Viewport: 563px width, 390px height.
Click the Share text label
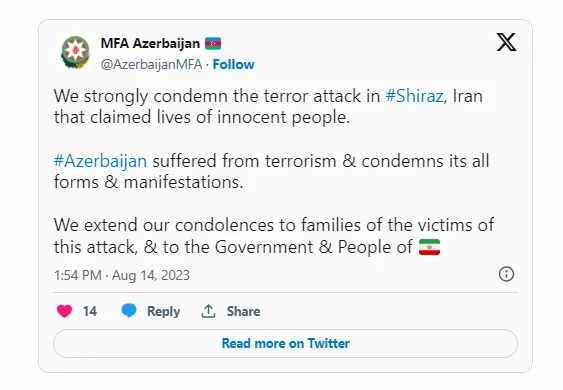point(243,311)
